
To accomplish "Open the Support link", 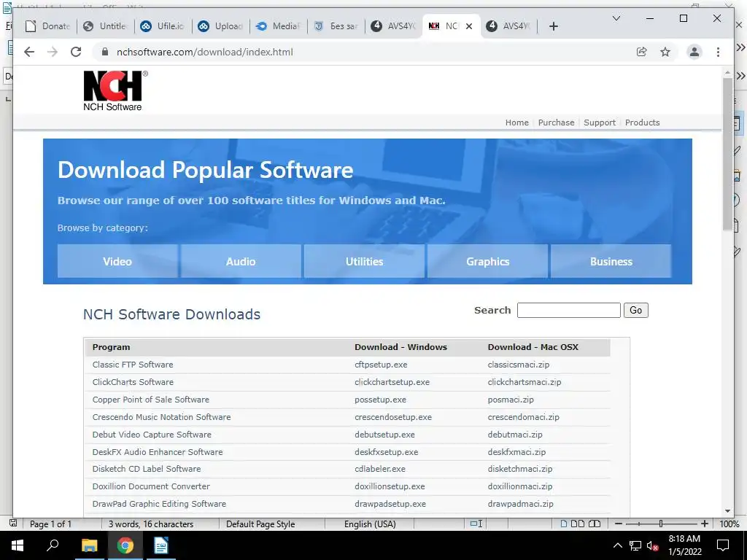I will 600,122.
